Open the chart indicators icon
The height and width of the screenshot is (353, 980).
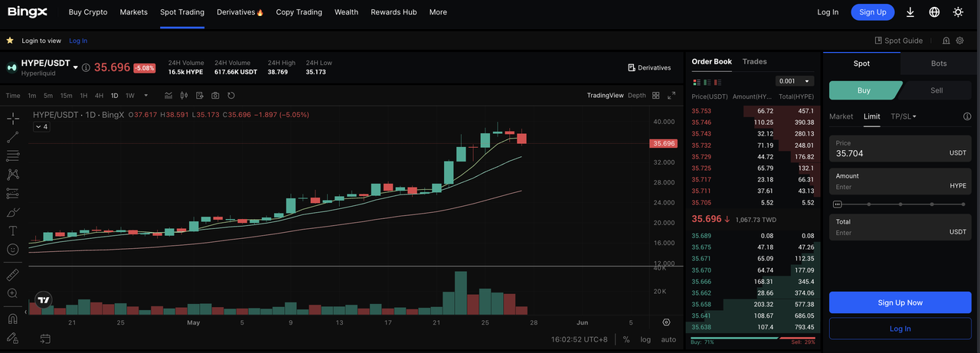pos(168,96)
